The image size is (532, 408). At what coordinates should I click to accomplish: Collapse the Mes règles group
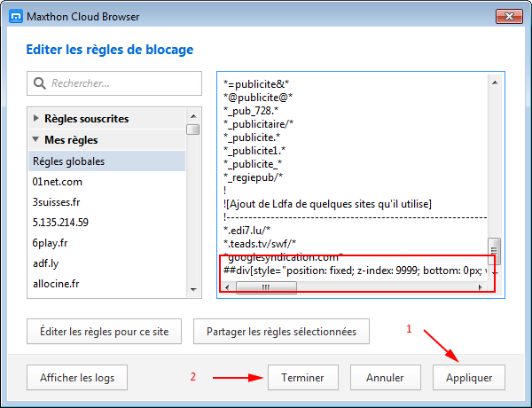[35, 139]
